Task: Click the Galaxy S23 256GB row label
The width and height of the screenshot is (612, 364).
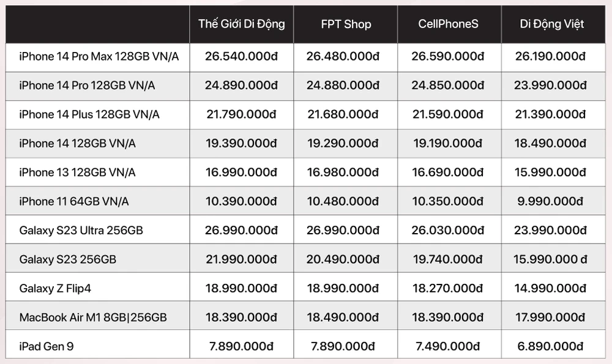Action: 68,259
